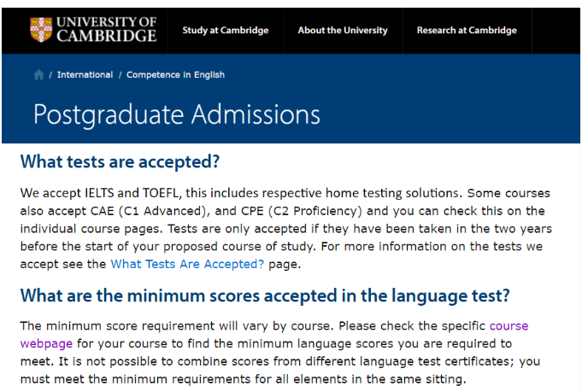Open the Study at Cambridge menu
The image size is (588, 392).
(226, 31)
